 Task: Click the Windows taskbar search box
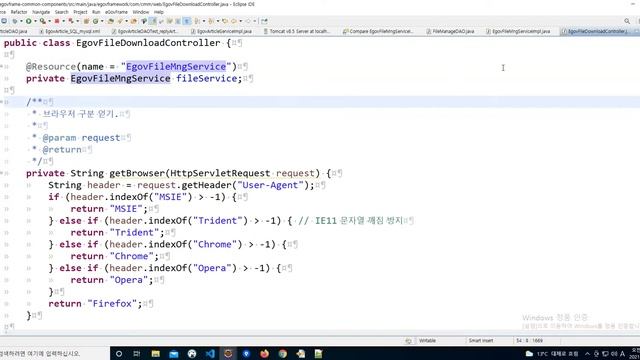(54, 353)
